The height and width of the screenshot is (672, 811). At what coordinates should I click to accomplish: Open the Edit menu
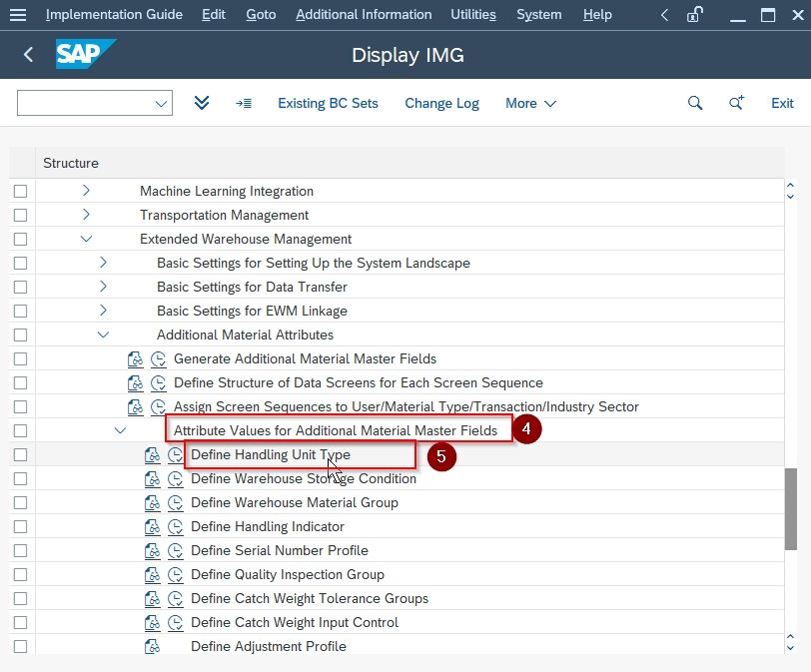pos(214,14)
